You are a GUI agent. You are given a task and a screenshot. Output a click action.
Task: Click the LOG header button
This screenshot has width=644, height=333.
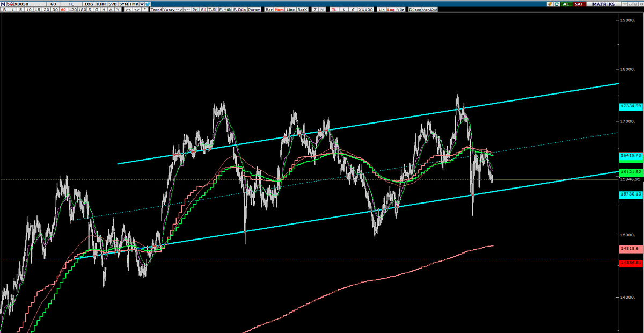click(x=89, y=4)
